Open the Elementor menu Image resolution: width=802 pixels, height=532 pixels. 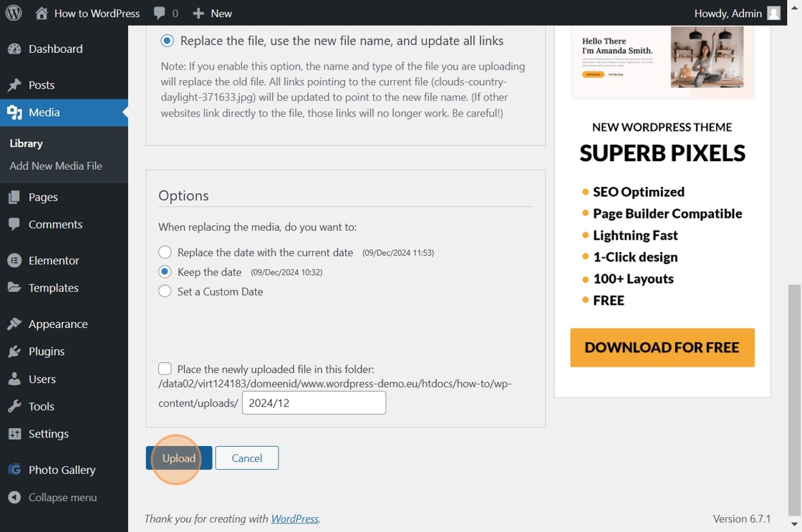(54, 261)
